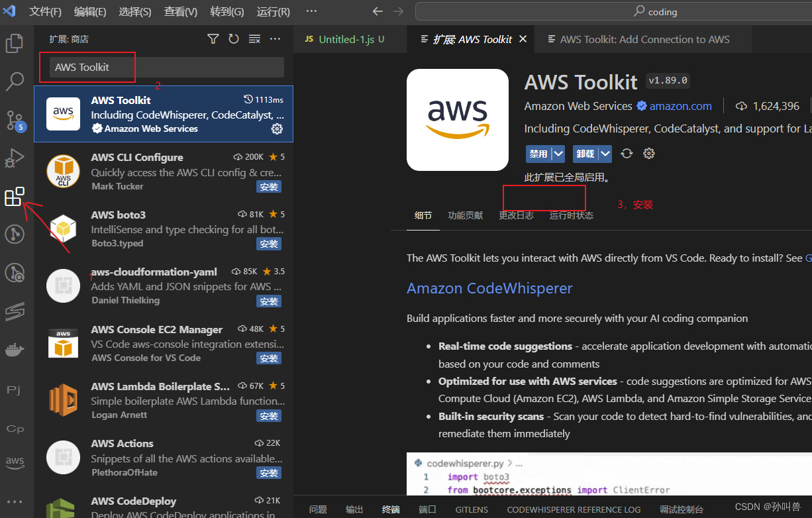Click the refresh extensions icon
Viewport: 812px width, 518px height.
(x=234, y=39)
